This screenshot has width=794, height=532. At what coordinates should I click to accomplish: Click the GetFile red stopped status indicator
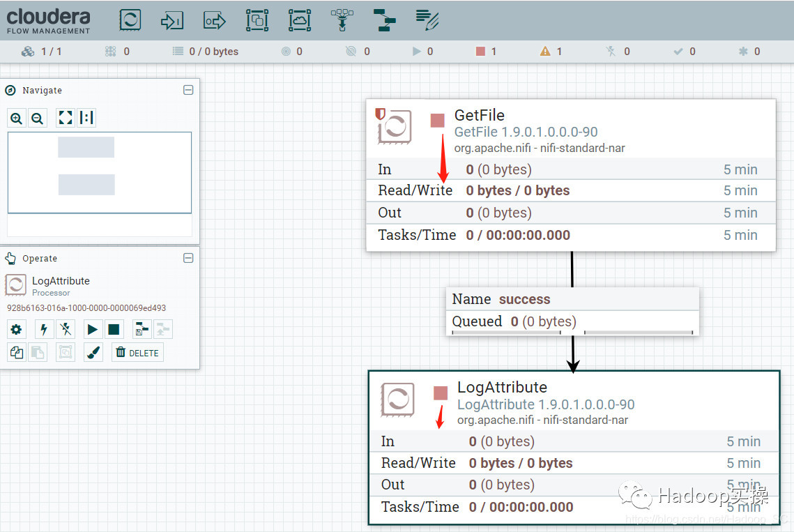pos(438,120)
